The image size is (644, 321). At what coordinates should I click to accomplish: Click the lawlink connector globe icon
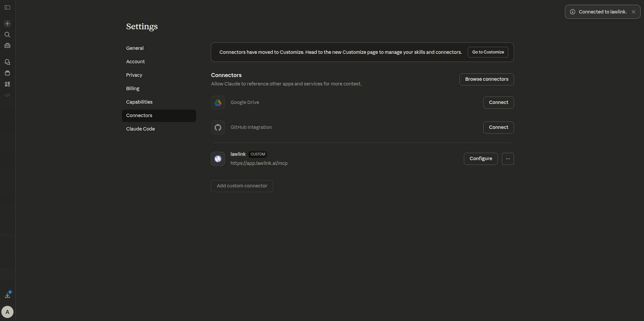click(218, 159)
